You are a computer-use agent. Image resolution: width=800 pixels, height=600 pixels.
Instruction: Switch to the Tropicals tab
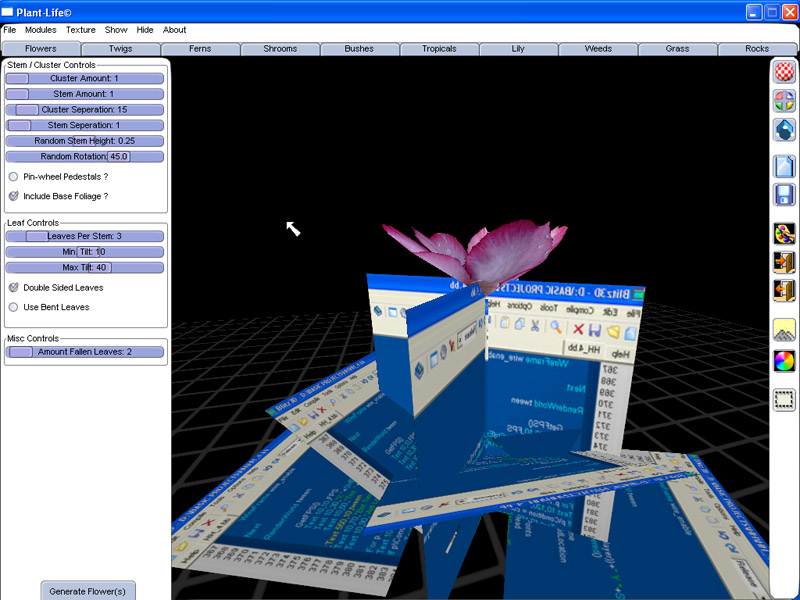pos(439,48)
